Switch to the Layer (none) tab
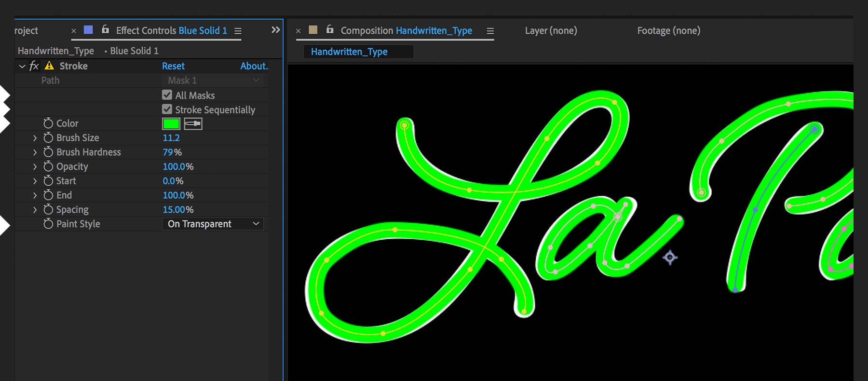This screenshot has width=868, height=381. pyautogui.click(x=551, y=30)
